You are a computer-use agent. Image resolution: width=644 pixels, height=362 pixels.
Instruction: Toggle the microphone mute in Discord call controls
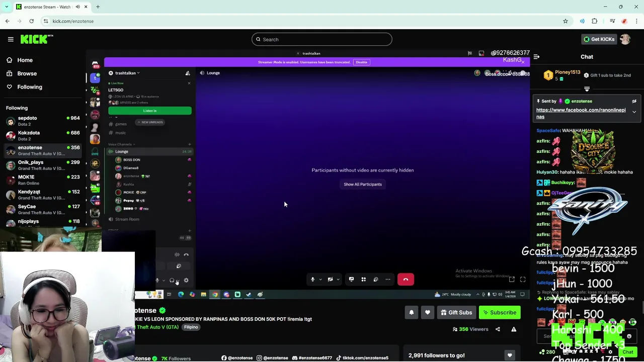(312, 280)
